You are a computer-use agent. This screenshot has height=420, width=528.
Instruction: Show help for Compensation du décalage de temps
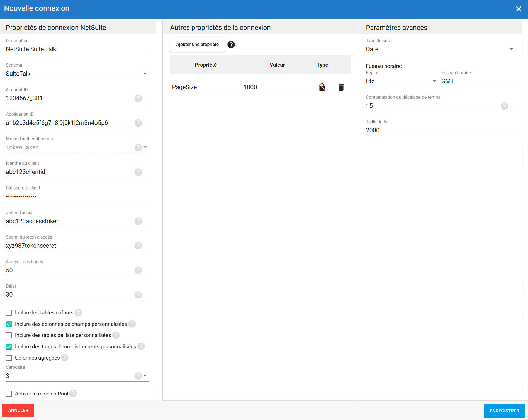tap(504, 106)
